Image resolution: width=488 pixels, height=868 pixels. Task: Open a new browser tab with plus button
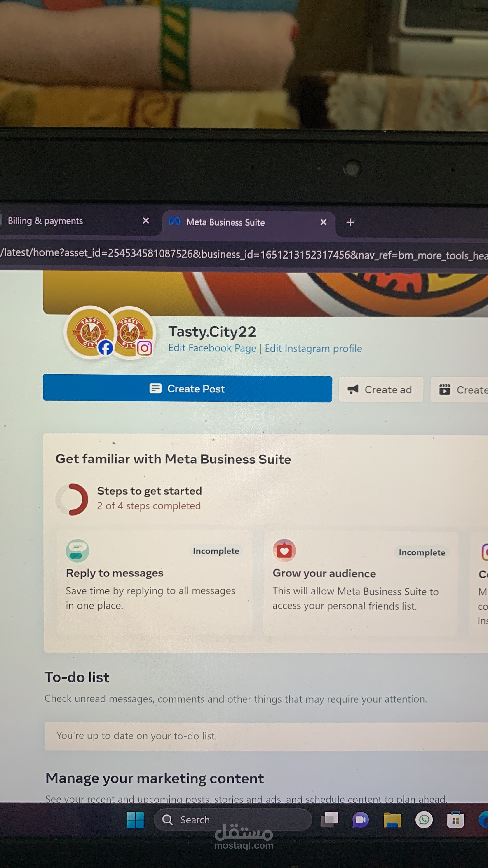tap(350, 222)
